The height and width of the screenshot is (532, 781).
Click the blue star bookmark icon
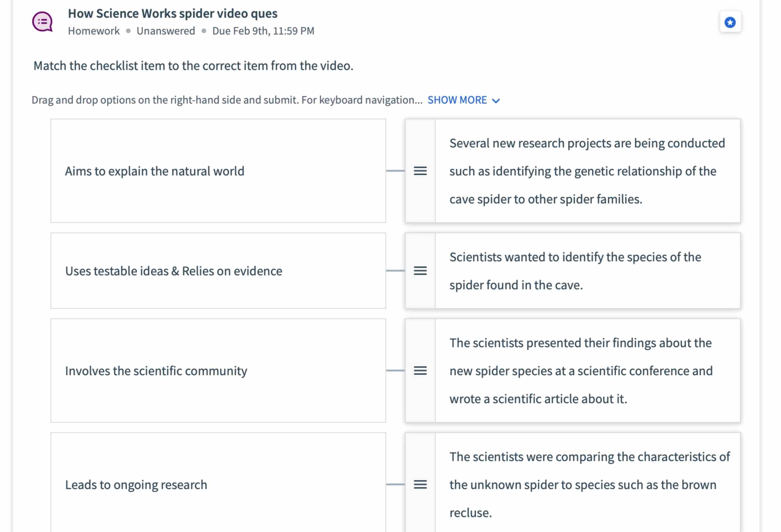[730, 22]
